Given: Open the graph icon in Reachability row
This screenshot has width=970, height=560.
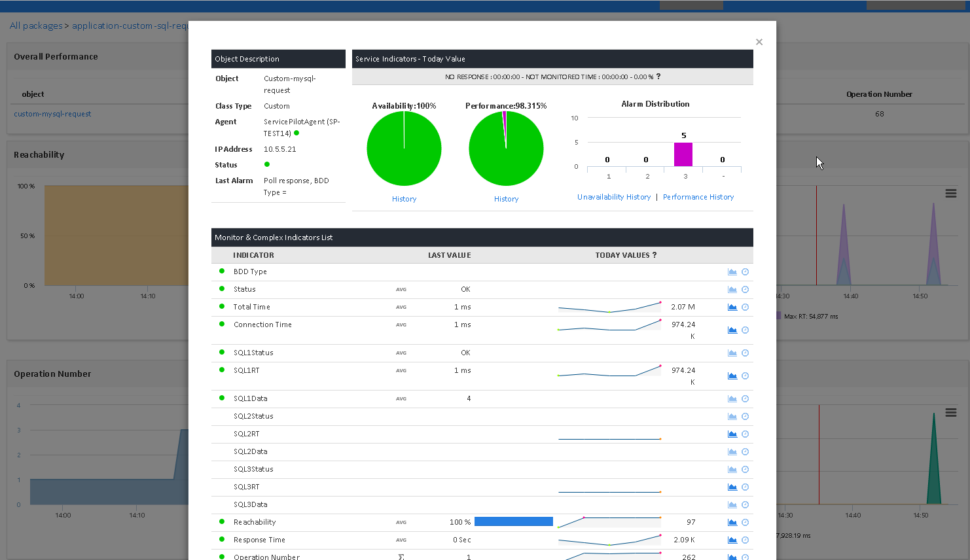Looking at the screenshot, I should pyautogui.click(x=732, y=523).
